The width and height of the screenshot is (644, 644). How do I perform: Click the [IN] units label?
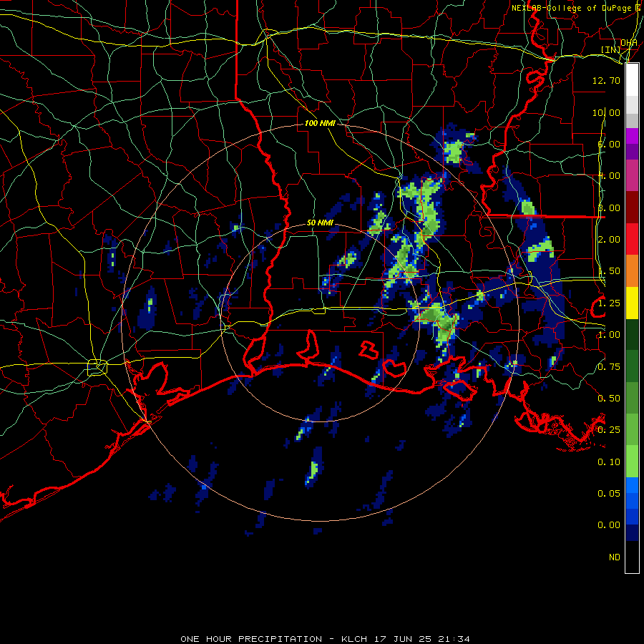tap(611, 49)
